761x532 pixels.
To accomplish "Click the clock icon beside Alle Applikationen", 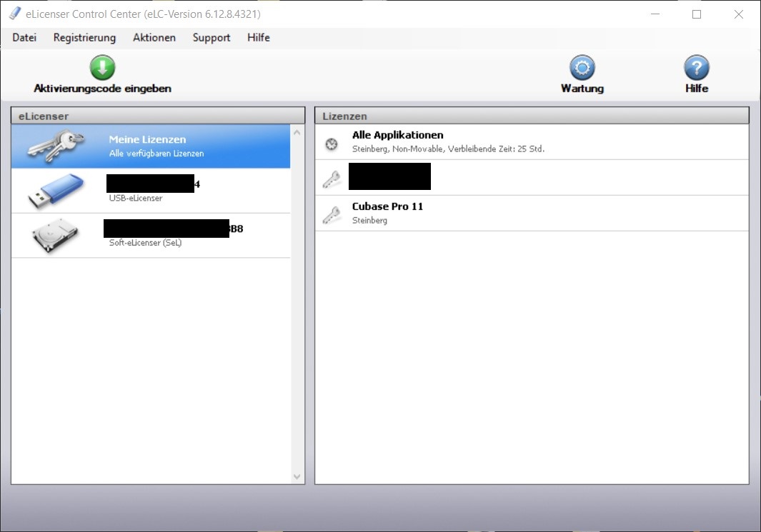I will tap(332, 144).
